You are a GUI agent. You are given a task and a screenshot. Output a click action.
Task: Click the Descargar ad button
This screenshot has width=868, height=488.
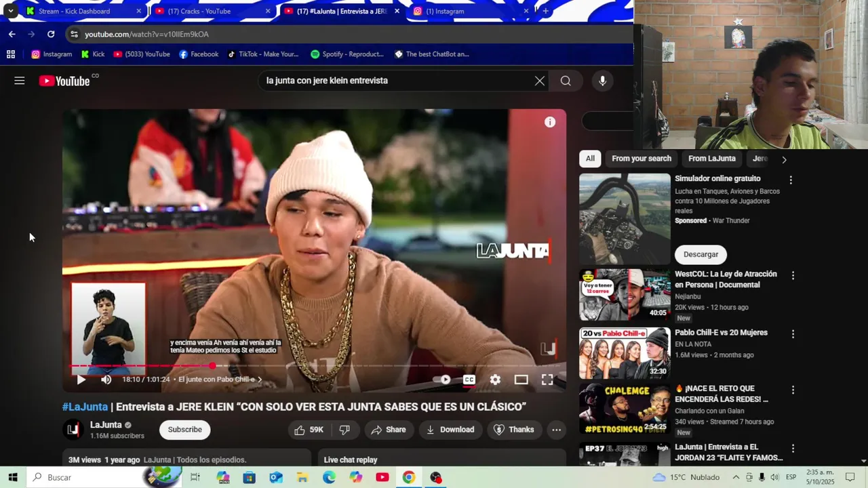[x=701, y=254]
